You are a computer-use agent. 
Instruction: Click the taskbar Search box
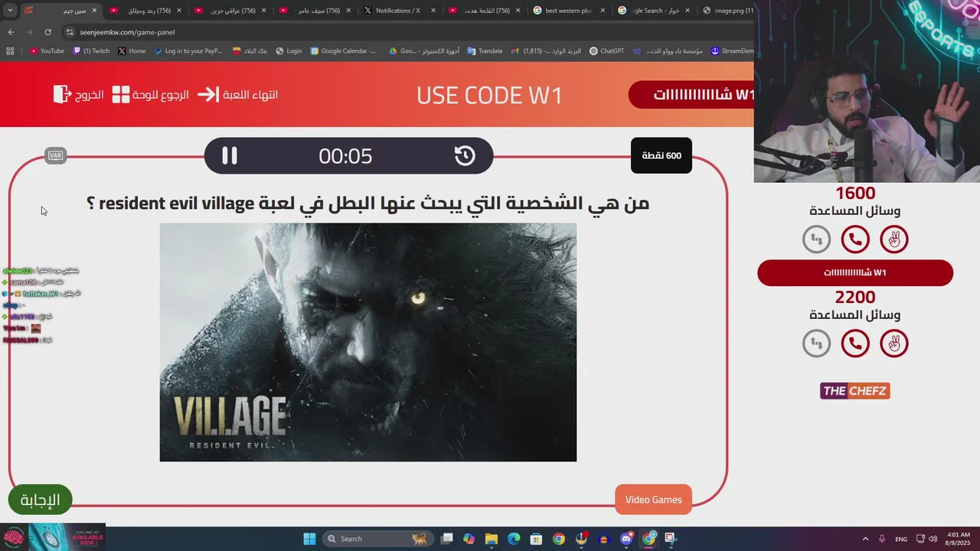pos(377,539)
